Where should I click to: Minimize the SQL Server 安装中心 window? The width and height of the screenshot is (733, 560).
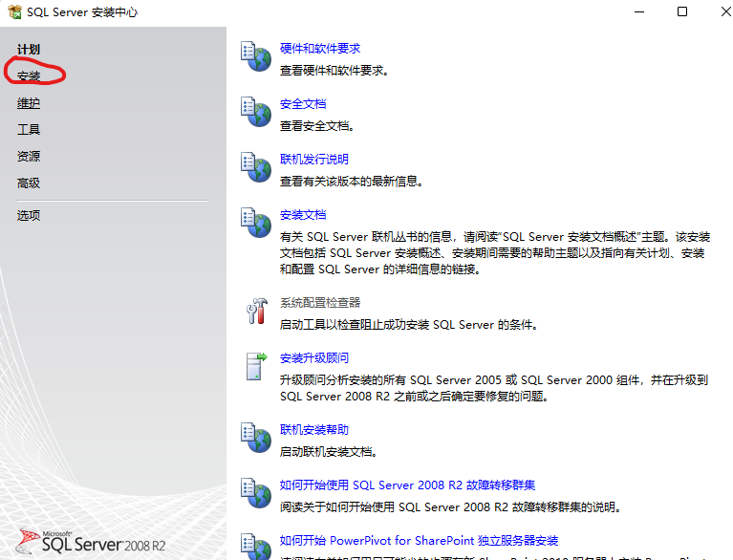(x=639, y=11)
